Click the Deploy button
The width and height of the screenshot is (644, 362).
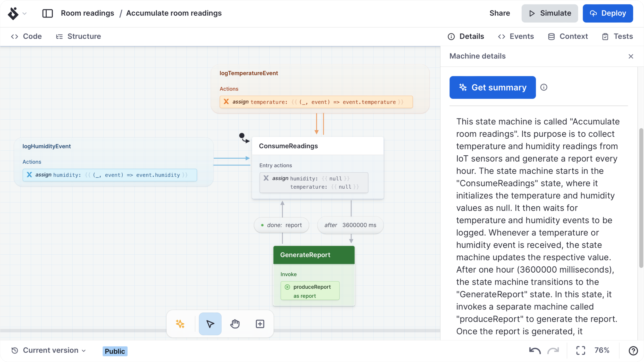click(608, 13)
